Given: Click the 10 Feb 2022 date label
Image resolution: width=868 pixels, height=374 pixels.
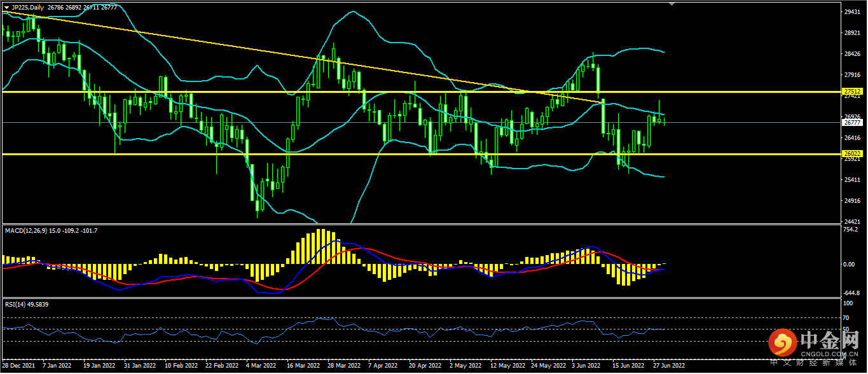Looking at the screenshot, I should [x=181, y=366].
